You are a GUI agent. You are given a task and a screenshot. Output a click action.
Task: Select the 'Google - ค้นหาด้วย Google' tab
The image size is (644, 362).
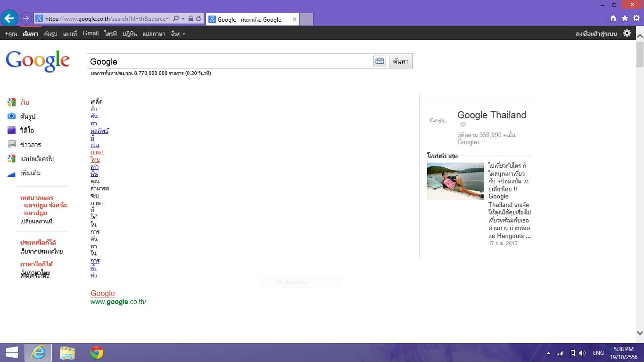(x=249, y=19)
